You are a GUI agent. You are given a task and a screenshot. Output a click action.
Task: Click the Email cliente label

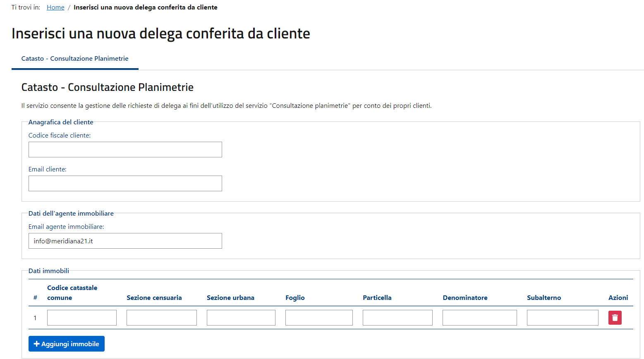48,169
